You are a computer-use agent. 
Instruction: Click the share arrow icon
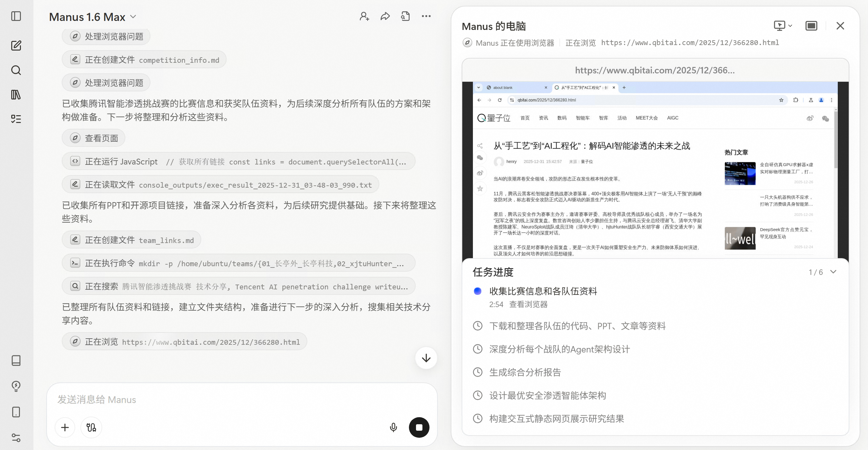385,16
